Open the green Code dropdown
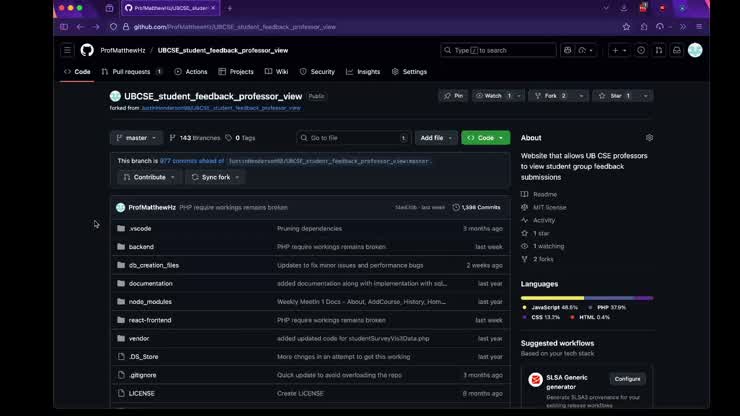 click(486, 138)
